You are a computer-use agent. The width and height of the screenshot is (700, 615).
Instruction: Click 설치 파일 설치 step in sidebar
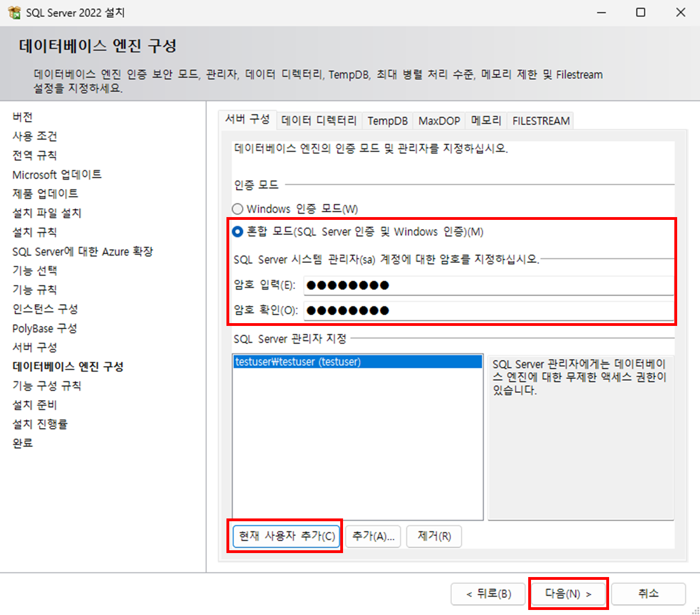[x=47, y=213]
